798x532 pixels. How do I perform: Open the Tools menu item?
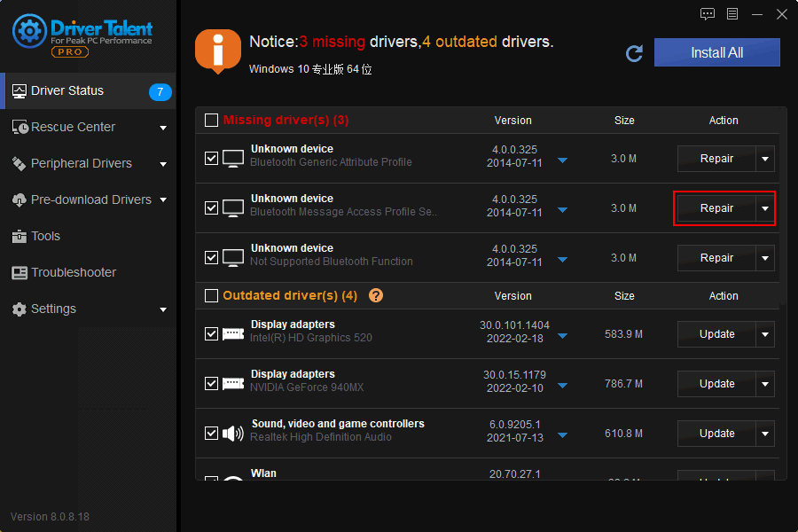coord(89,236)
